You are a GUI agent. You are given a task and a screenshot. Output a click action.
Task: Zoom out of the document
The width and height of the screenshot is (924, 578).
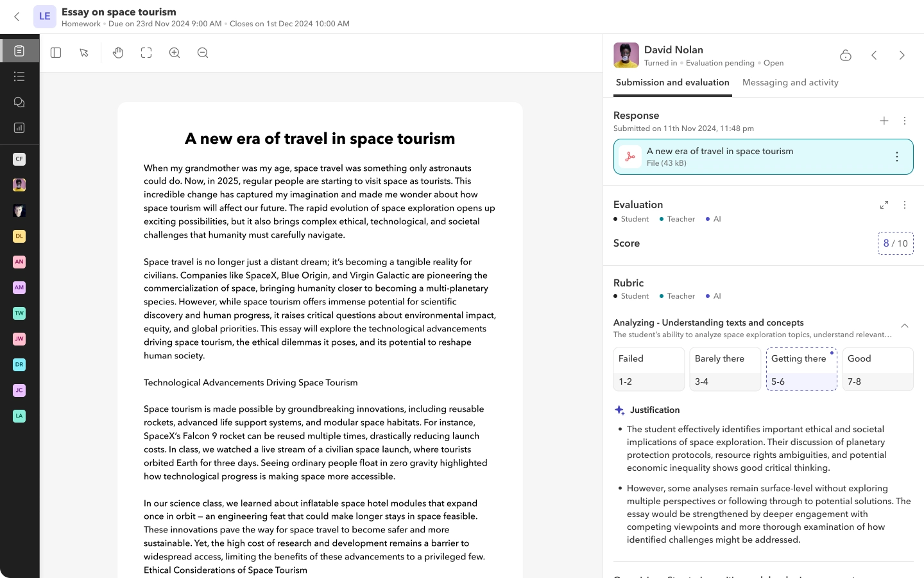(x=203, y=53)
